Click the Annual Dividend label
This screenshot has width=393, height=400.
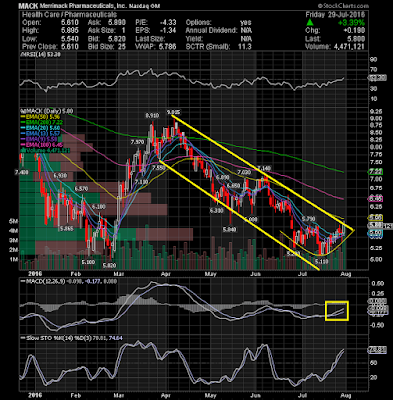point(211,30)
